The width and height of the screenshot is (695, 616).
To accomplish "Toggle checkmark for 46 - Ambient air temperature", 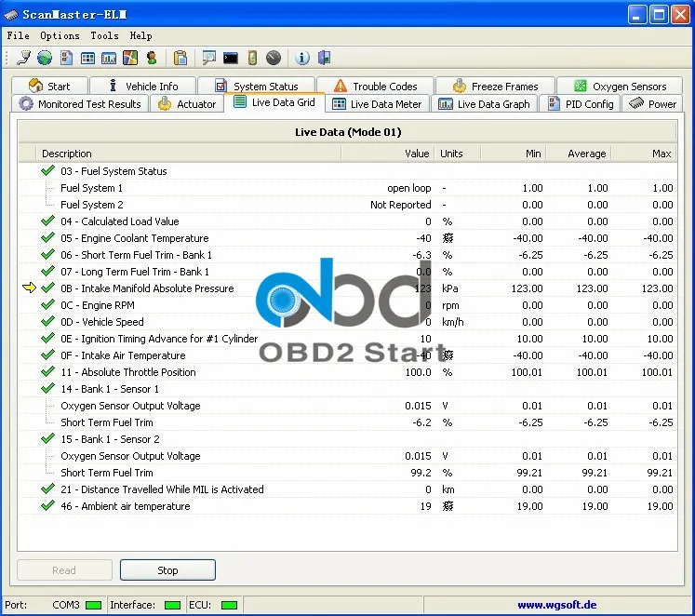I will click(x=47, y=505).
